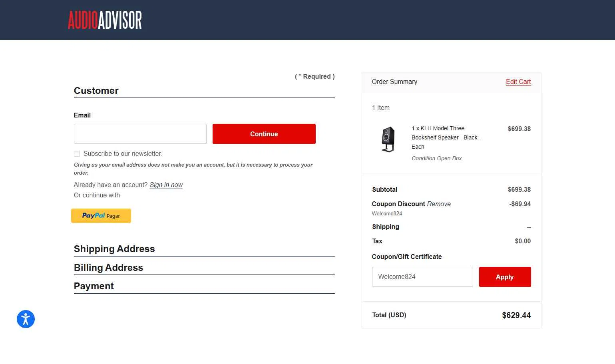Click the Audio Advisor logo
Screen dimensions: 615x364
click(x=105, y=20)
